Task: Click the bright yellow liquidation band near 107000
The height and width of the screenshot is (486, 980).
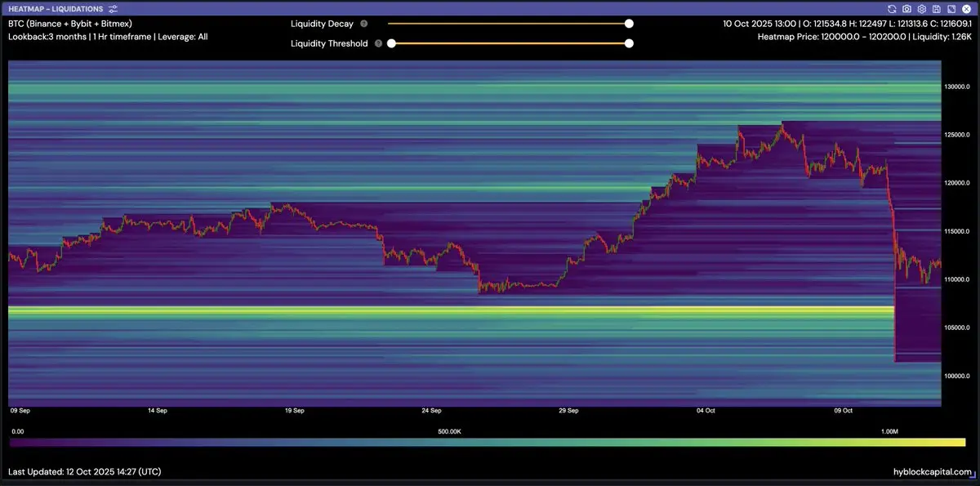Action: click(x=451, y=310)
